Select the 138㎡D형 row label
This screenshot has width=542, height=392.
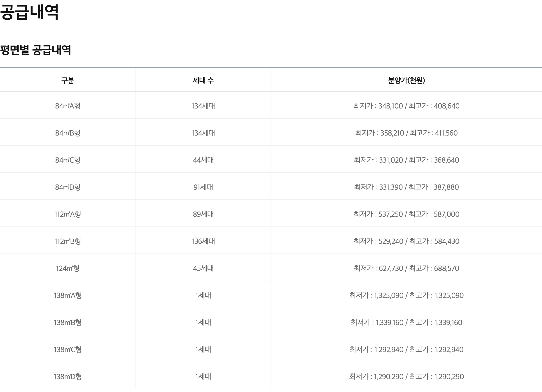click(68, 376)
